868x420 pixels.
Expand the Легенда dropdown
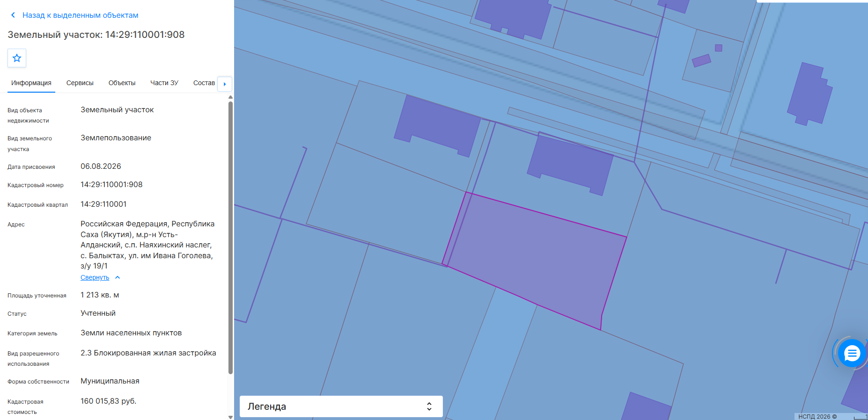point(341,406)
